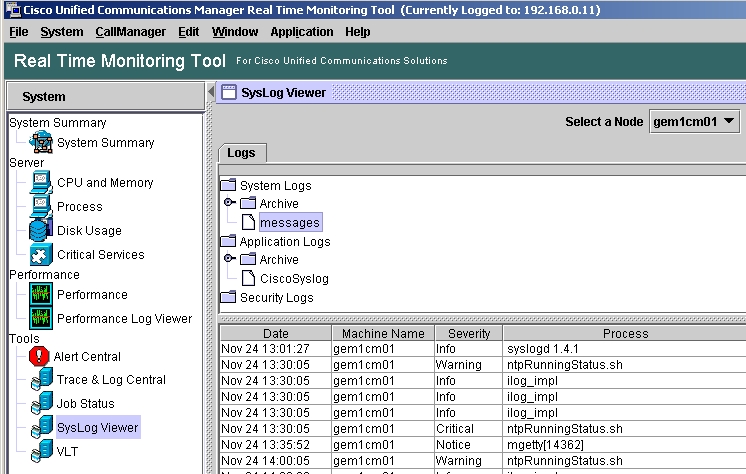
Task: Open the Critical Services label
Action: (x=101, y=255)
